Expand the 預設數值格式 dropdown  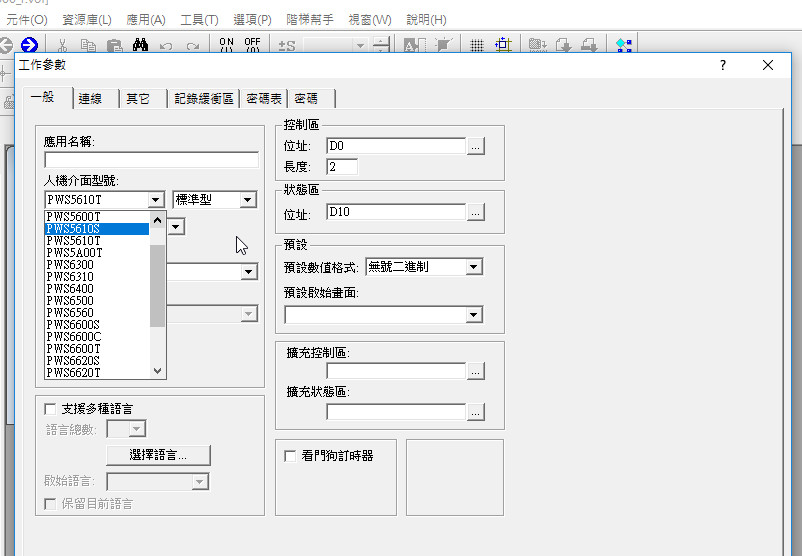(474, 267)
